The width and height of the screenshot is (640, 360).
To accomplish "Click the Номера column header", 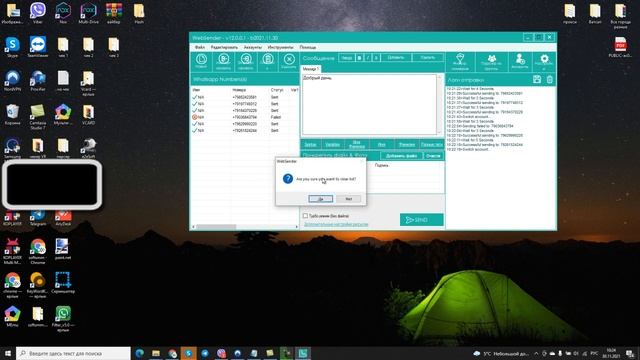I will tap(239, 90).
